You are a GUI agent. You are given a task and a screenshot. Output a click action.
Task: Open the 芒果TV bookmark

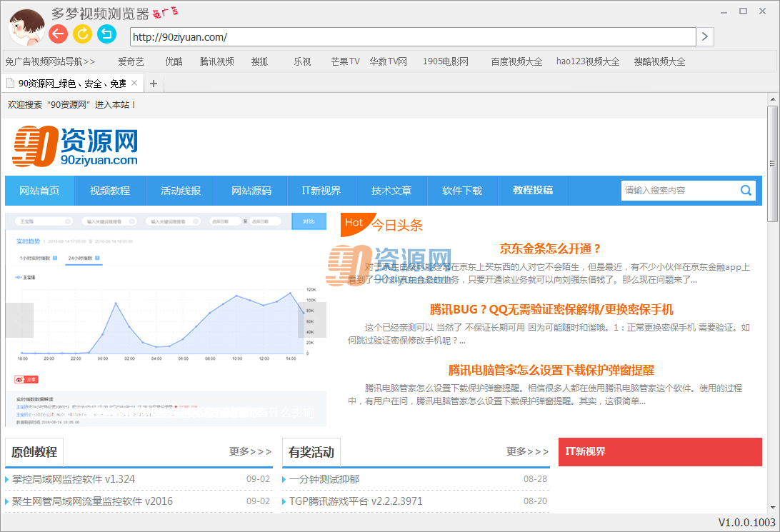tap(345, 61)
